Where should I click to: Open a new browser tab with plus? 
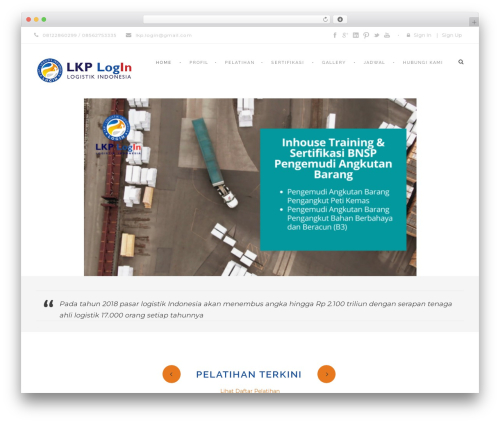tap(474, 22)
